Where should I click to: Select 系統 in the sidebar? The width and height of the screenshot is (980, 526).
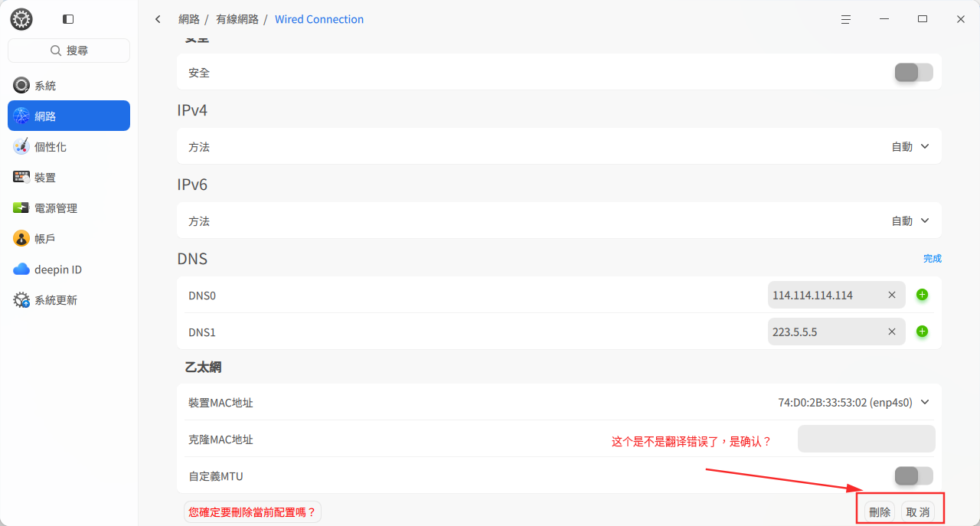[69, 86]
